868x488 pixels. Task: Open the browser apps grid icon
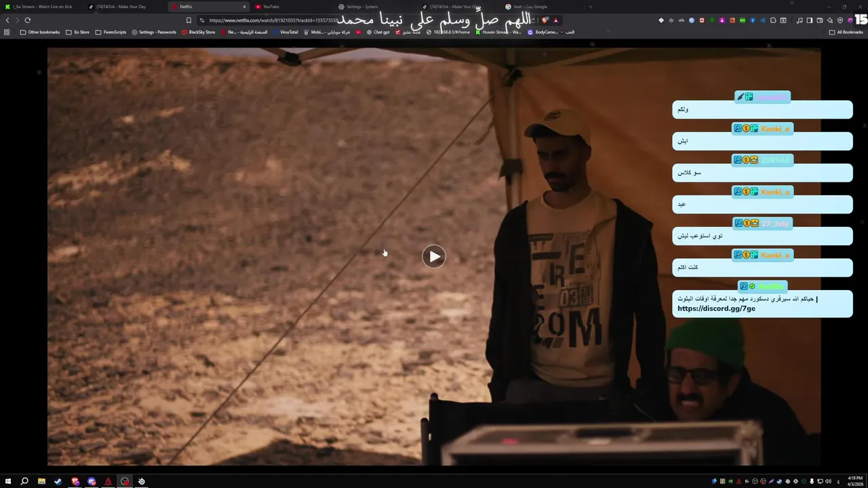7,32
